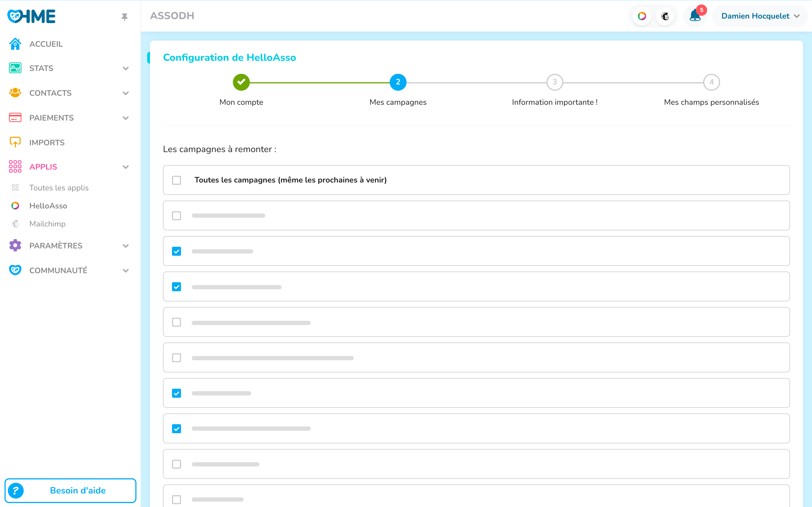Open 'Toutes les applis' link

click(x=59, y=188)
